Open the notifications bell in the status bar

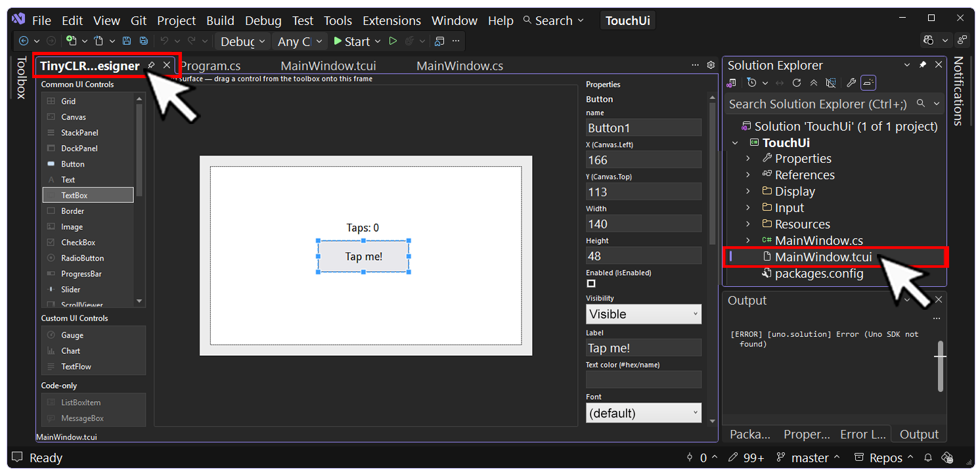point(928,458)
